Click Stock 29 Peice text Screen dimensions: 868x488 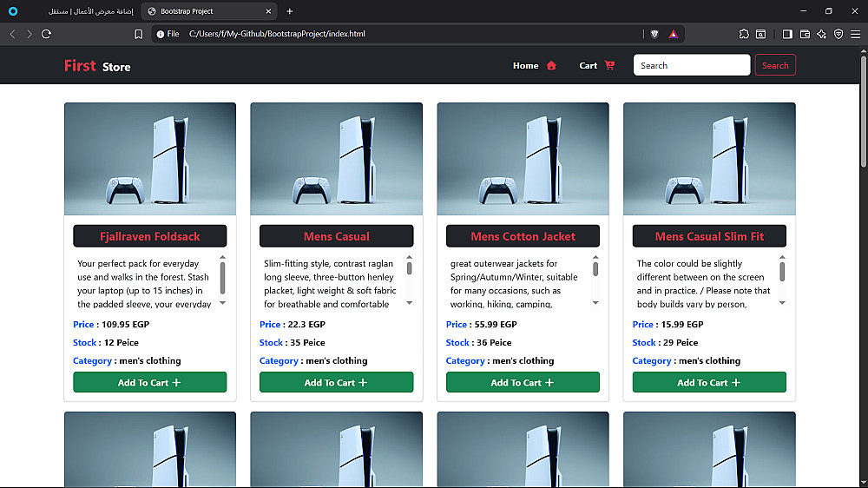point(666,342)
